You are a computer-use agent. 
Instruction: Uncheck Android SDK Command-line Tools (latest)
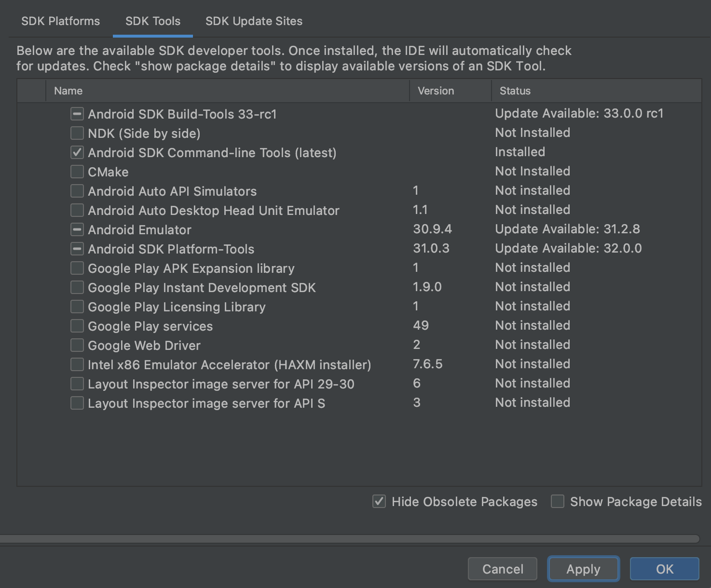(77, 153)
